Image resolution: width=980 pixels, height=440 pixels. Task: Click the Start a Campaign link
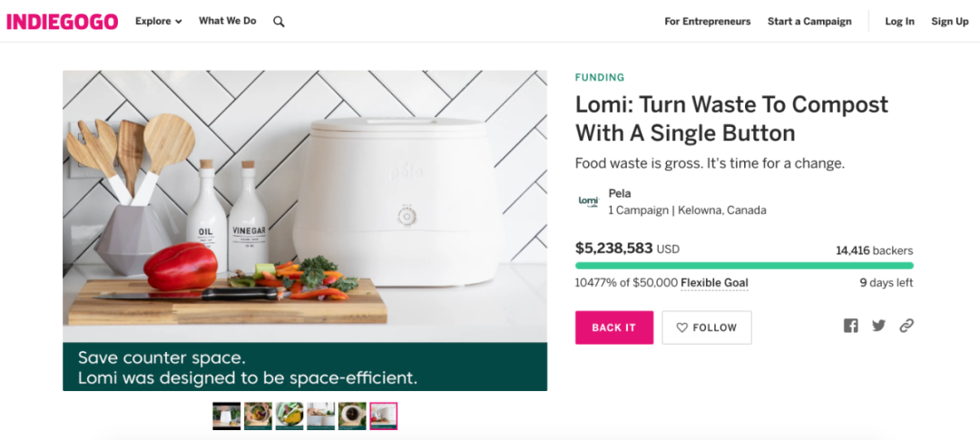pyautogui.click(x=809, y=22)
